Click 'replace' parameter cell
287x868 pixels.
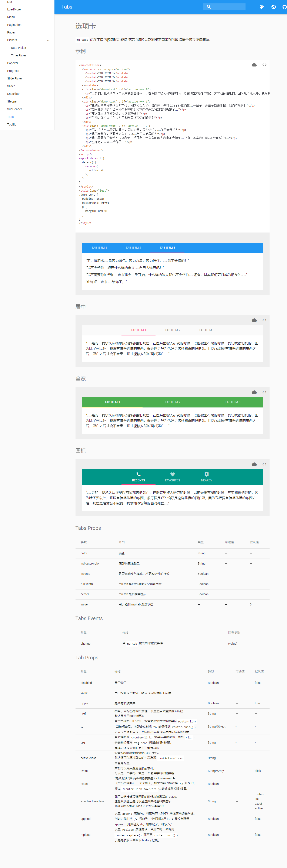(86, 835)
